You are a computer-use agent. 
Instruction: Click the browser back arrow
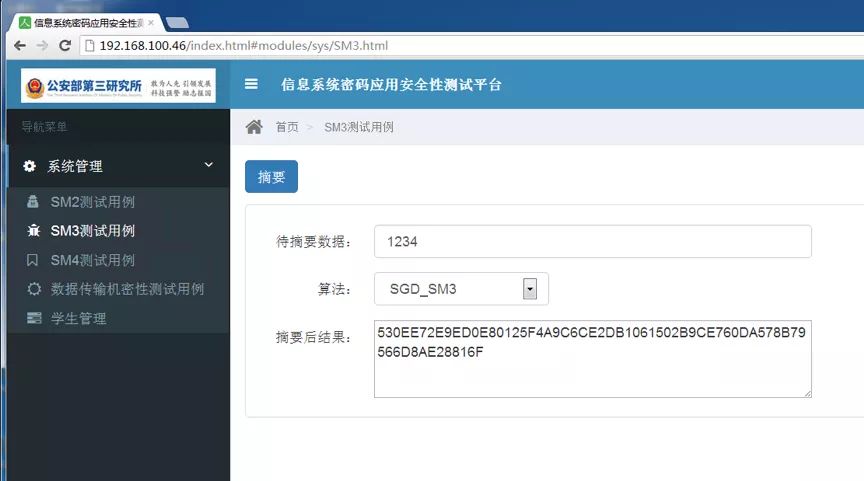pyautogui.click(x=19, y=45)
